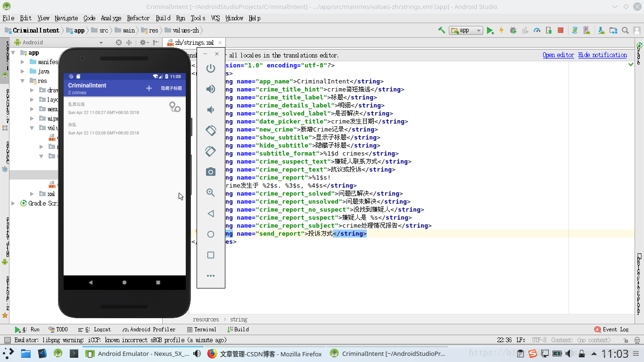
Task: Select the zh/strings.xml editor tab
Action: 193,42
